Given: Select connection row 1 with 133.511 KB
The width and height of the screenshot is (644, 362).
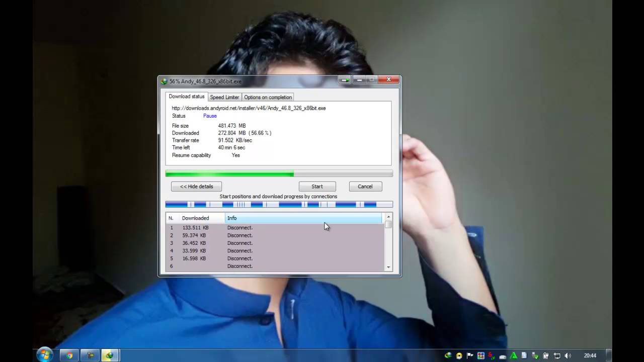Looking at the screenshot, I should (275, 228).
